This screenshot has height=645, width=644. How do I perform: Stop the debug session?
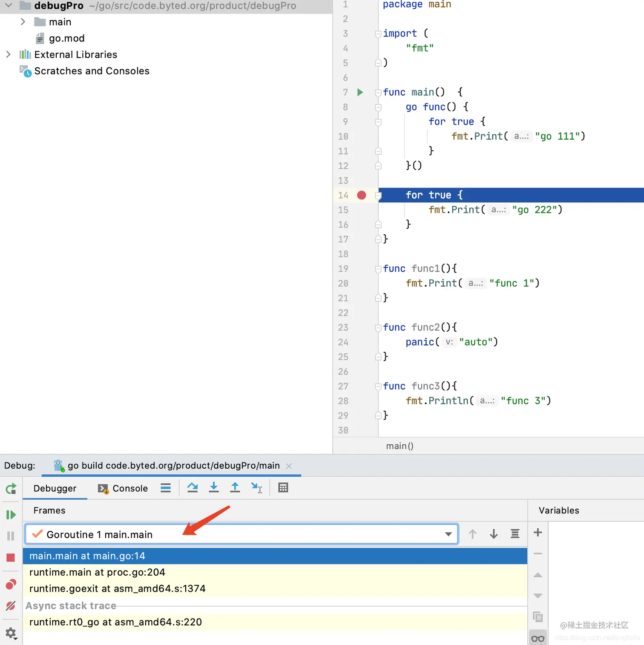[11, 557]
